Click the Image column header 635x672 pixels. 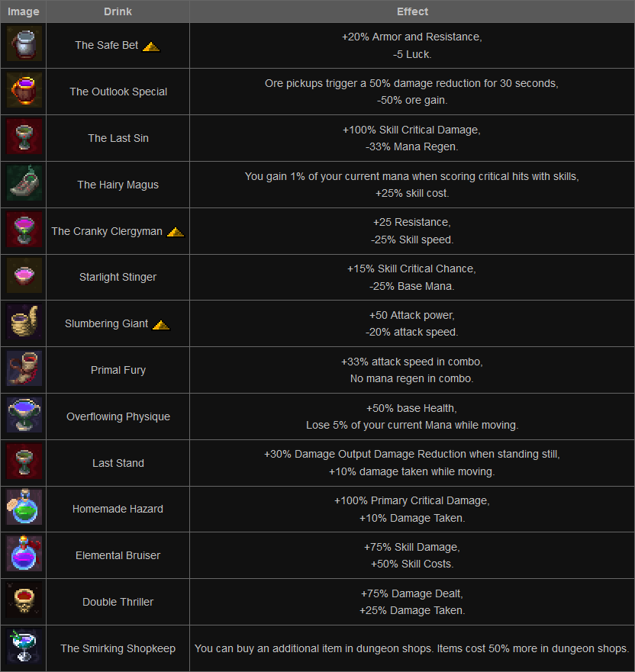click(23, 11)
